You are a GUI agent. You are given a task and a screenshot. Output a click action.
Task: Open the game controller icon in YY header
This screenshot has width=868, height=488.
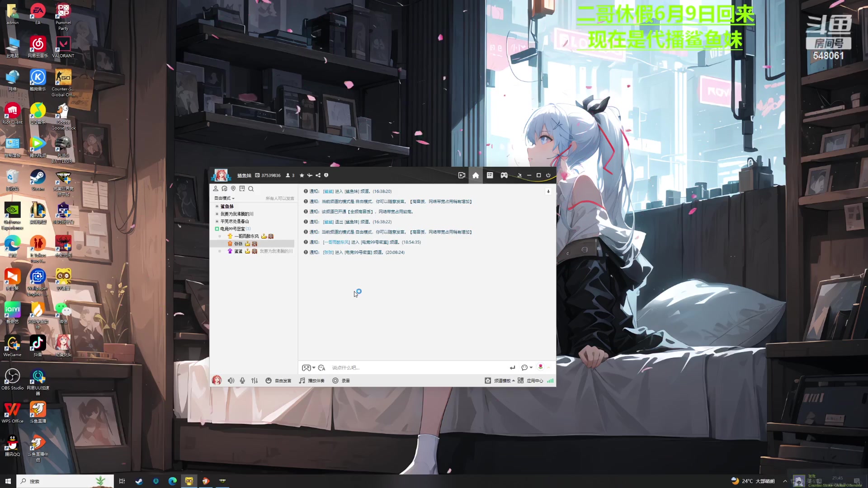point(504,175)
